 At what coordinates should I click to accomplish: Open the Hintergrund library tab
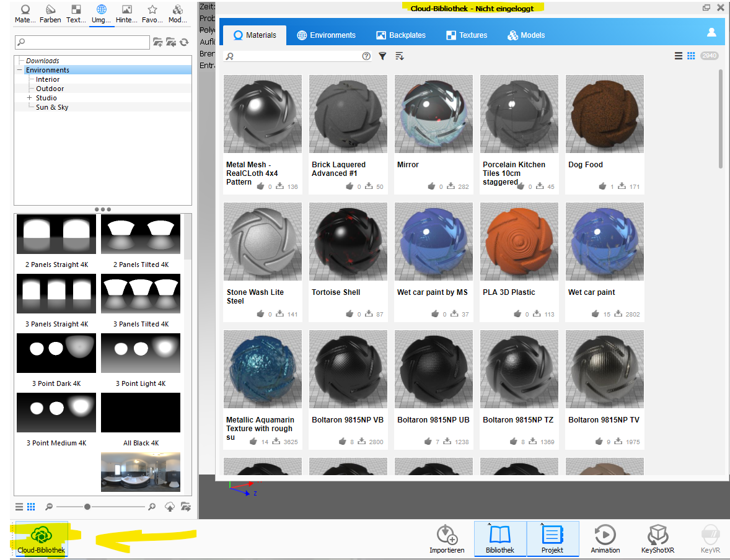click(x=126, y=14)
